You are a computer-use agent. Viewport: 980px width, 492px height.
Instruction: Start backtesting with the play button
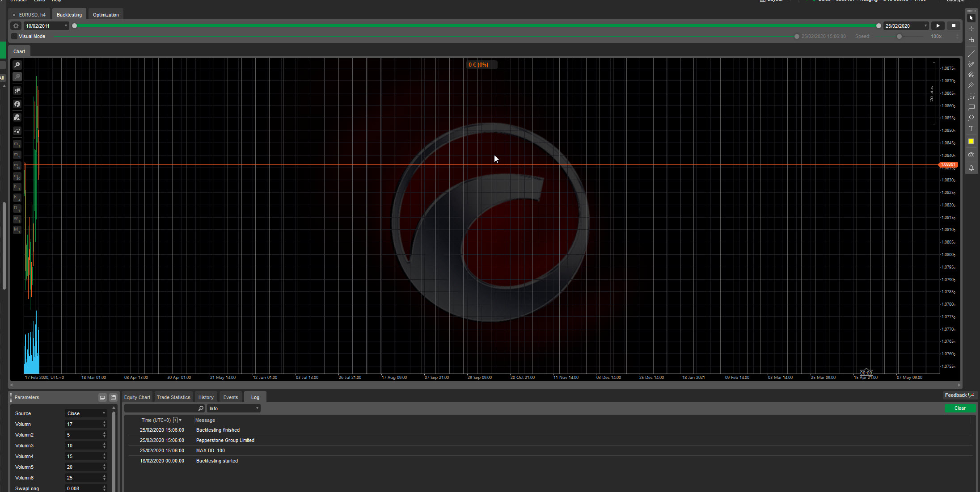click(x=938, y=26)
